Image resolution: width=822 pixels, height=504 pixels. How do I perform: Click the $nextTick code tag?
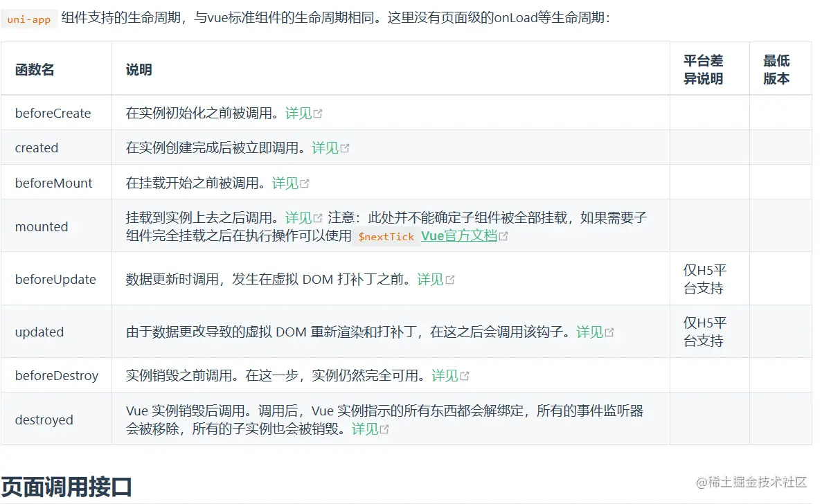pyautogui.click(x=386, y=237)
